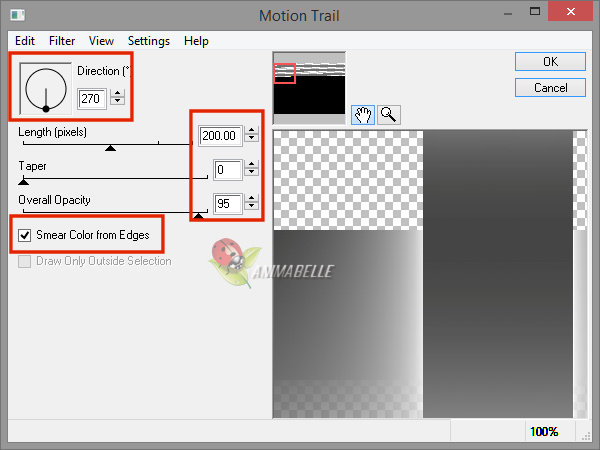Open the Settings menu
This screenshot has width=600, height=450.
[x=149, y=41]
